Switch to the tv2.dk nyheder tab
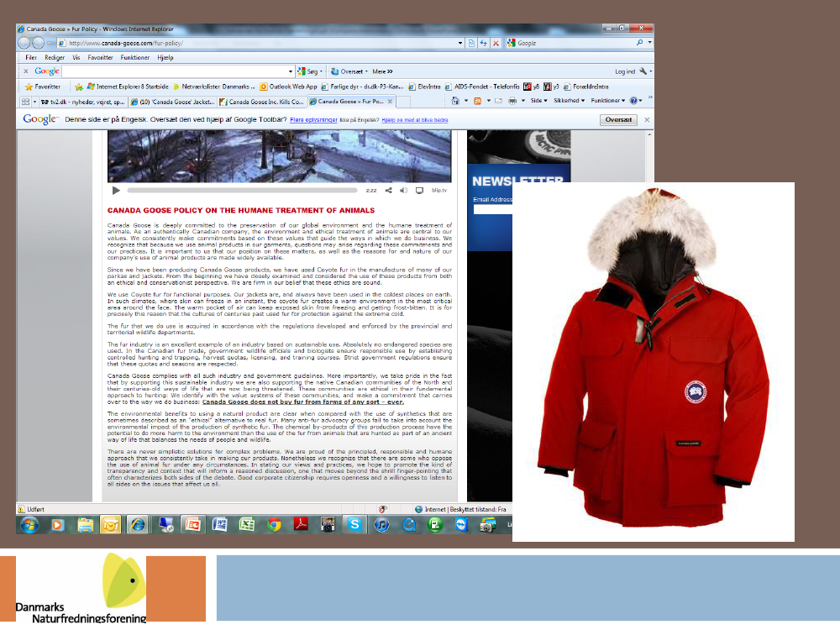Screen dimensions: 840x630 click(82, 102)
